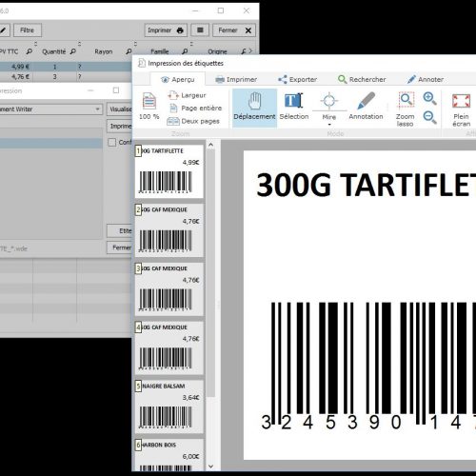Click the Rayon column header
The width and height of the screenshot is (476, 476).
pyautogui.click(x=104, y=51)
